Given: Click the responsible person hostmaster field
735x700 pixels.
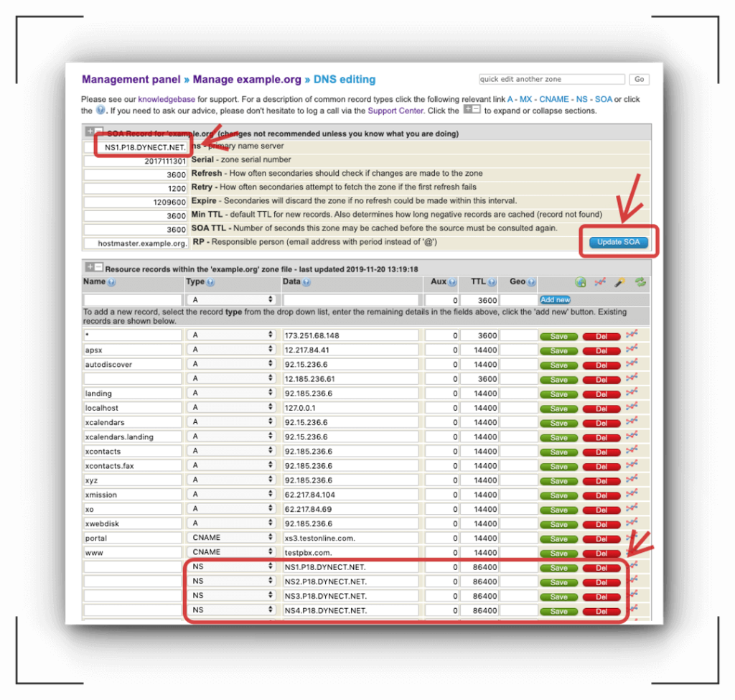Looking at the screenshot, I should coord(136,243).
